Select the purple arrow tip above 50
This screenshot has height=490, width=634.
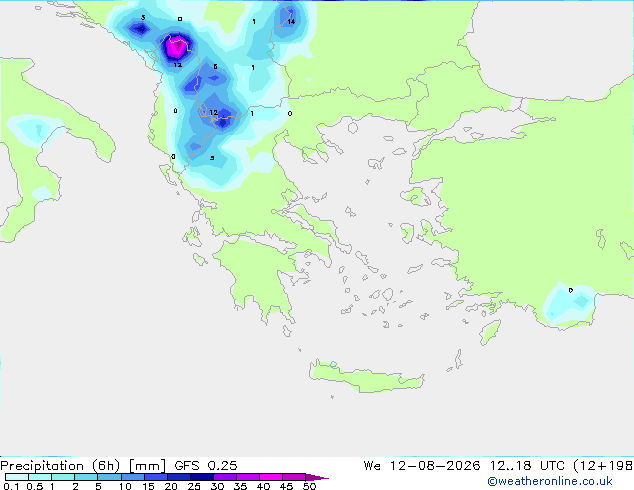[x=317, y=478]
